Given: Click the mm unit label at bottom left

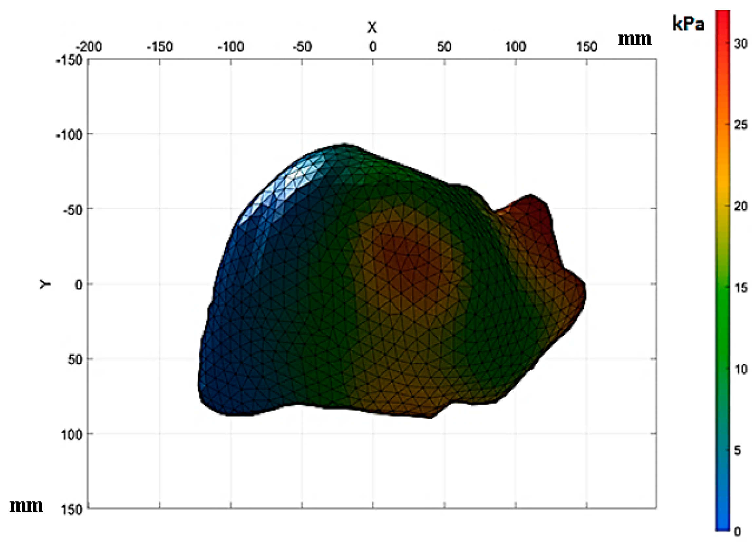Looking at the screenshot, I should pos(26,506).
